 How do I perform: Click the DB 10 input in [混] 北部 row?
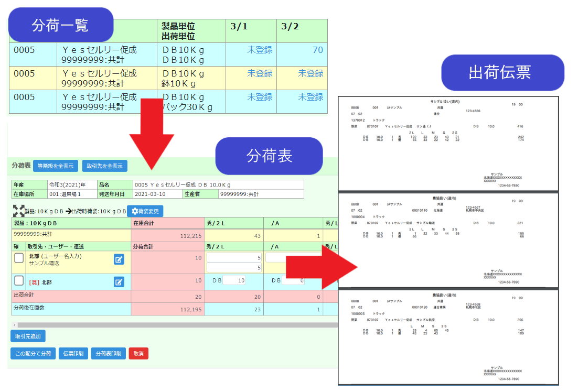click(x=234, y=281)
